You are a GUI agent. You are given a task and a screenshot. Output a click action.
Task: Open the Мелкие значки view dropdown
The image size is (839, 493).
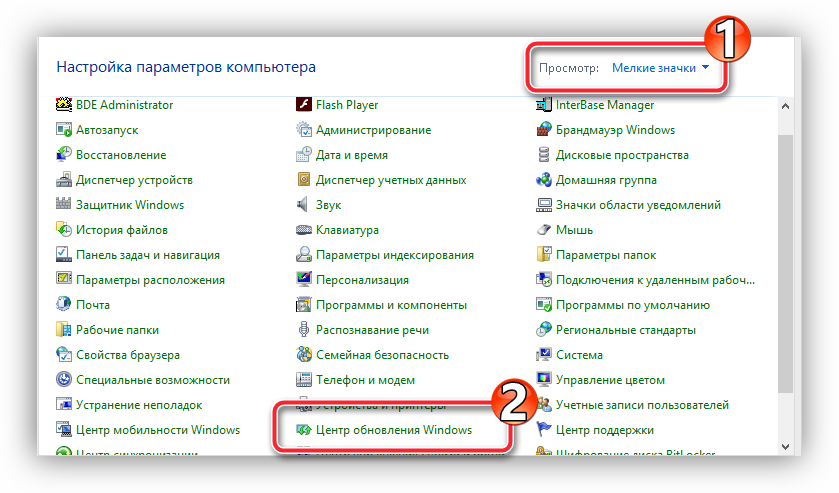coord(660,68)
